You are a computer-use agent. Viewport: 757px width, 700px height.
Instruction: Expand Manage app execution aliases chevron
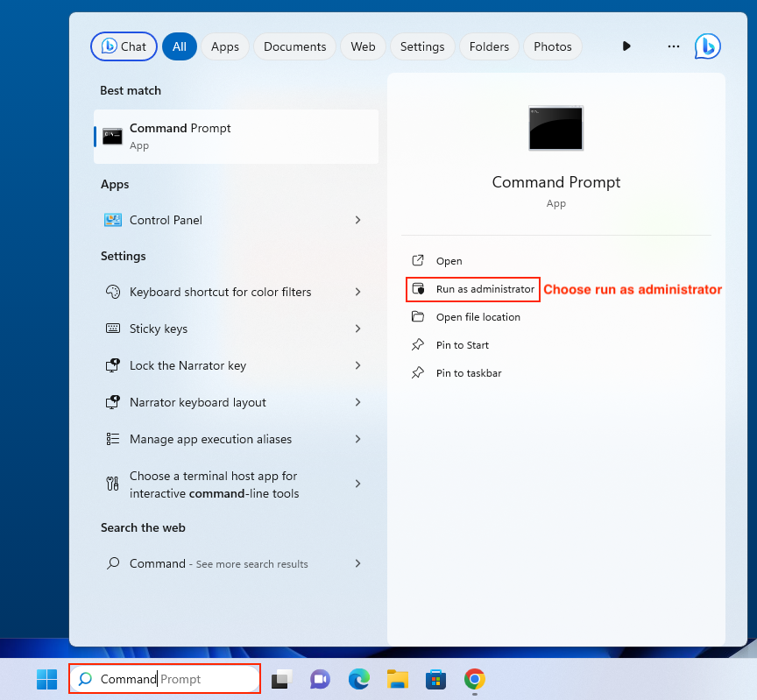point(357,439)
